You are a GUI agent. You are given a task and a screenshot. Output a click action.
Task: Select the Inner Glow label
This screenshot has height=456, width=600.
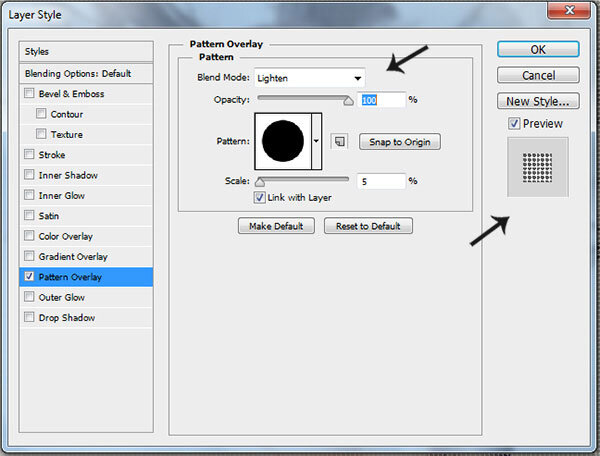(62, 195)
